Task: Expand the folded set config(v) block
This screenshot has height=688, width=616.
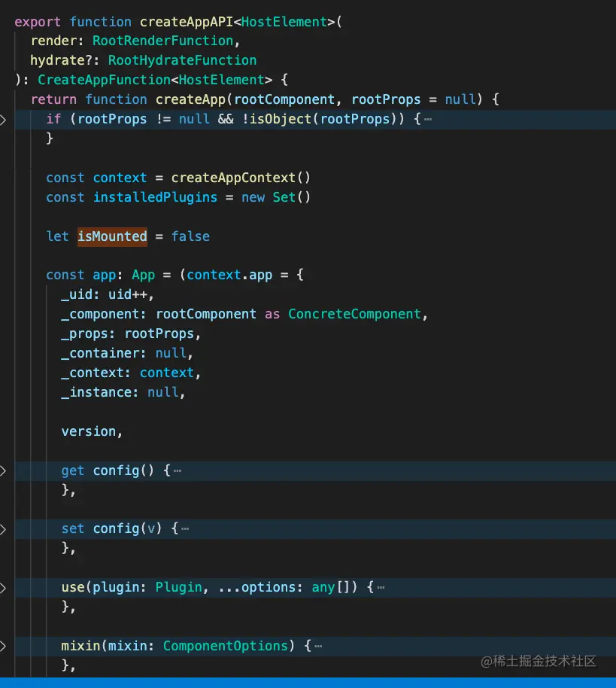Action: tap(3, 529)
